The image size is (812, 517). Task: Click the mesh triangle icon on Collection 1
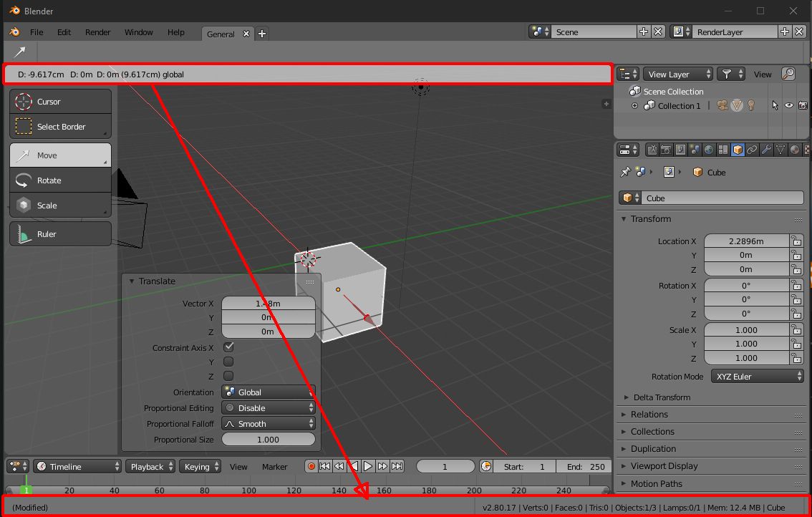(737, 106)
